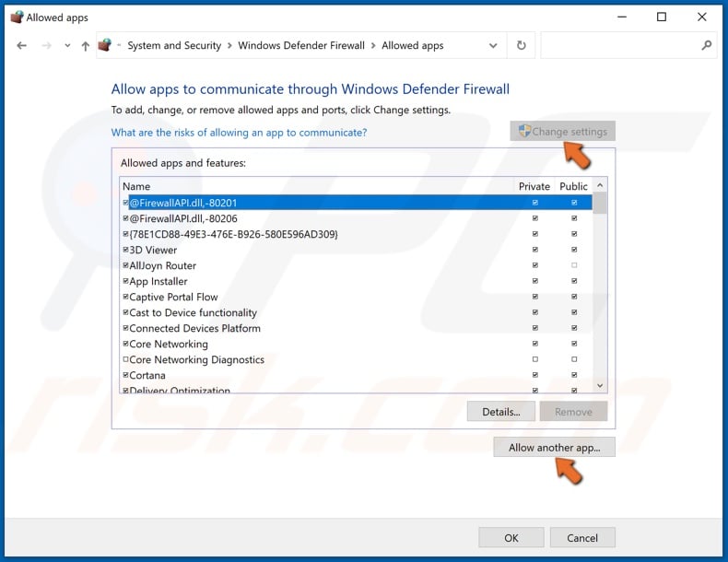Refresh the Allowed apps page
The image size is (728, 562).
[522, 45]
